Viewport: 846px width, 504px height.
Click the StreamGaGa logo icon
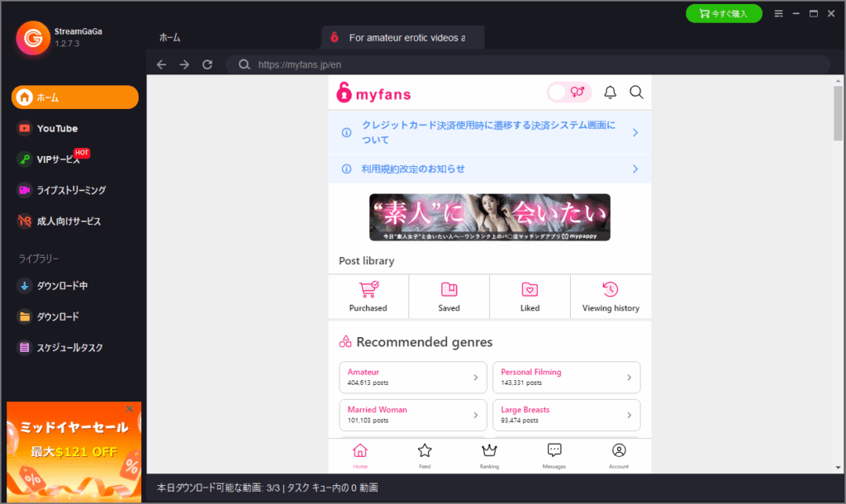(33, 38)
